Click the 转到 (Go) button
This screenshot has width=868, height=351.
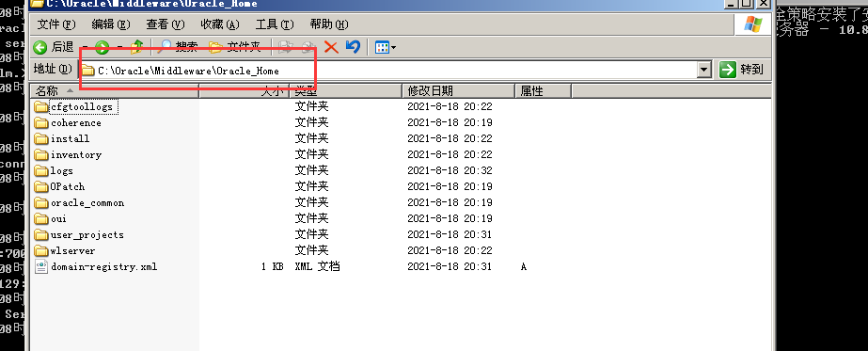point(742,70)
